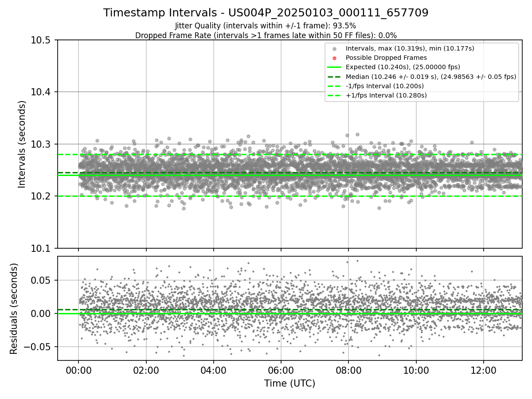Click the Dropped Frame Rate 0.0% subtitle line
Viewport: 532px width, 399px height.
[266, 35]
